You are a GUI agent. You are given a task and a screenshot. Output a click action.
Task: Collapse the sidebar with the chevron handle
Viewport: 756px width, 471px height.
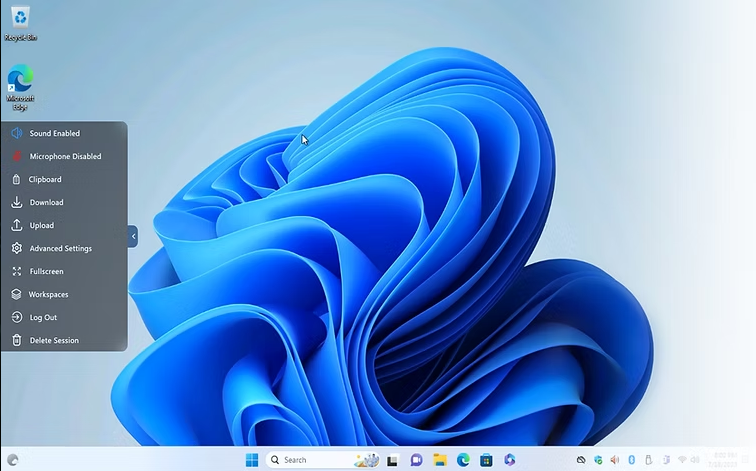coord(133,236)
